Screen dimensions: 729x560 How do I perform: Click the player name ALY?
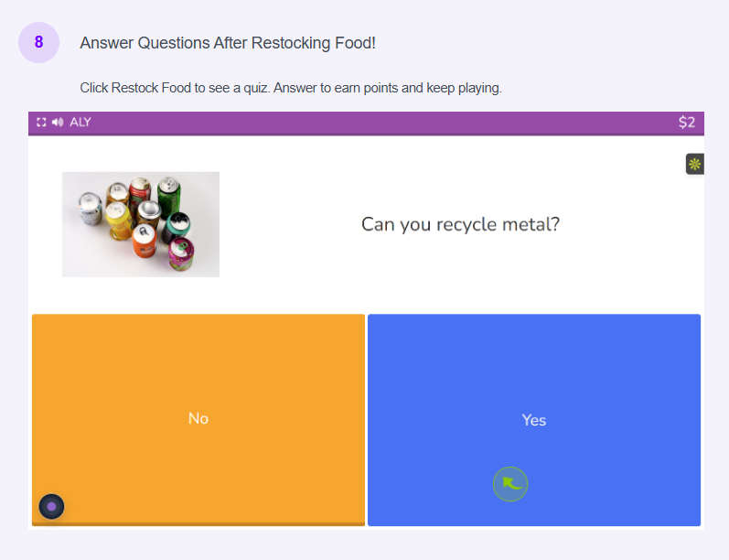(80, 122)
